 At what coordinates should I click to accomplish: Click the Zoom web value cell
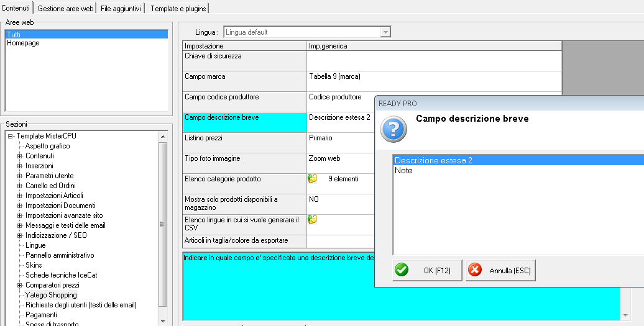[341, 163]
